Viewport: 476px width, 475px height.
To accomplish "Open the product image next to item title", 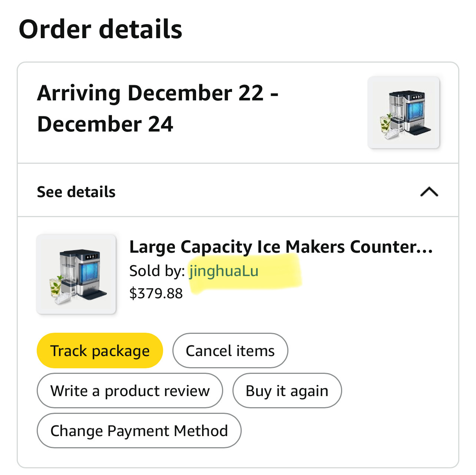I will [x=76, y=274].
